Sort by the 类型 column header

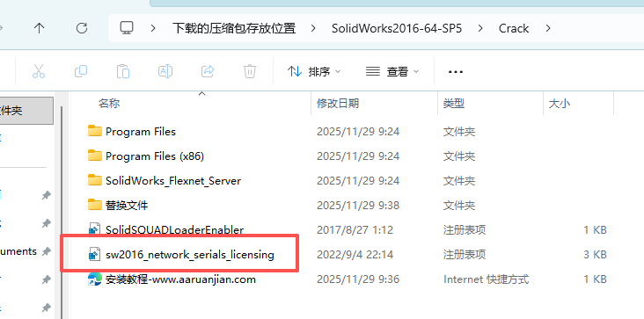point(454,104)
